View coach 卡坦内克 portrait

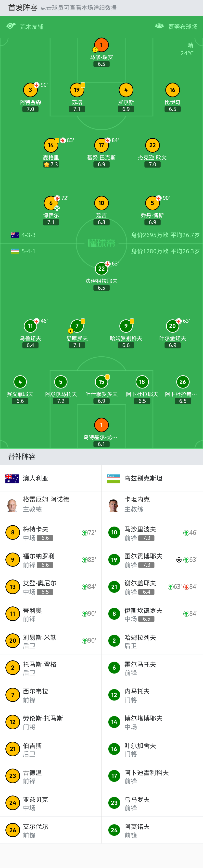pos(114,505)
